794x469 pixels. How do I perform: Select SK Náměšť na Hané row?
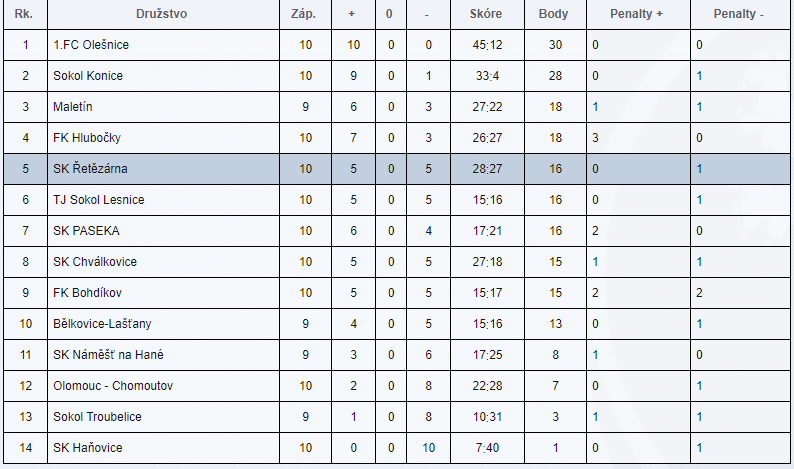[397, 355]
